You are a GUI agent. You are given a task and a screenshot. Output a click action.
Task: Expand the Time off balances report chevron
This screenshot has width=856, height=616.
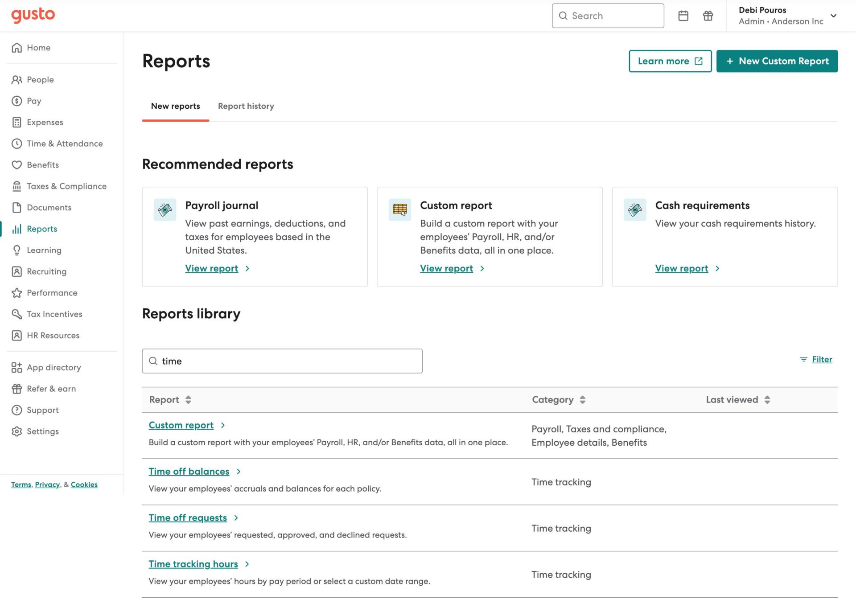click(x=239, y=471)
